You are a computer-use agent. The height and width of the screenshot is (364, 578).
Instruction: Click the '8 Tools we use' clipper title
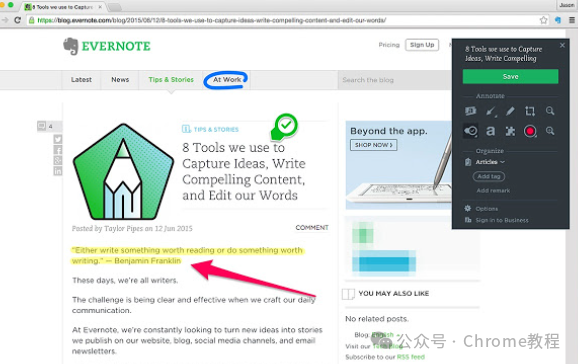[503, 54]
